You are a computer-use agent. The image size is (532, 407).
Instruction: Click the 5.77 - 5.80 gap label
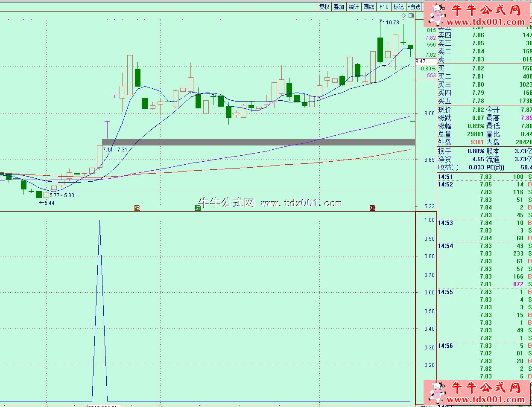(62, 195)
